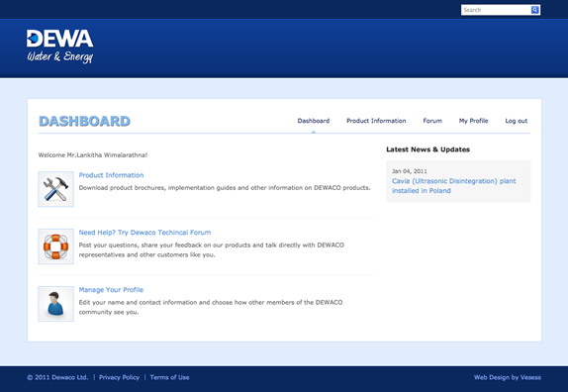Click the DASHBOARD page title
Screen dimensions: 568x392
click(84, 121)
